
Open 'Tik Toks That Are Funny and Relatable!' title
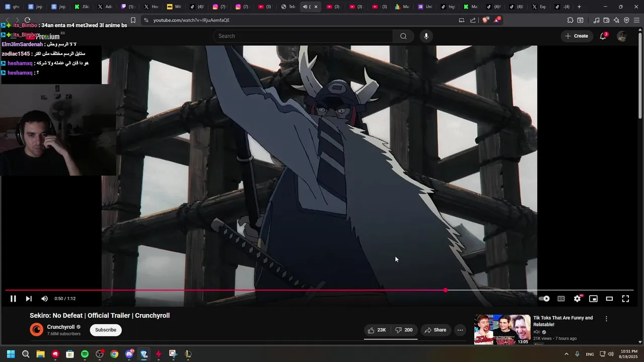[563, 321]
